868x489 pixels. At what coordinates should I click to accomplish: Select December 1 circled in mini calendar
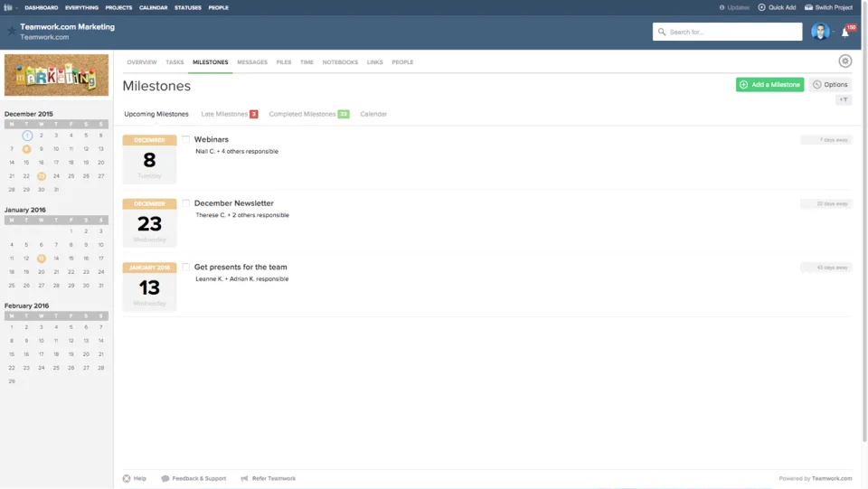pos(26,136)
